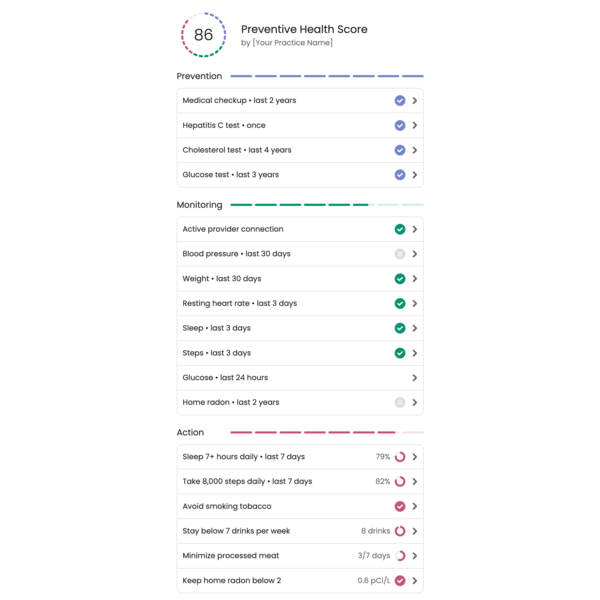Click the Preventive Health Score title
This screenshot has width=600, height=600.
pyautogui.click(x=304, y=29)
